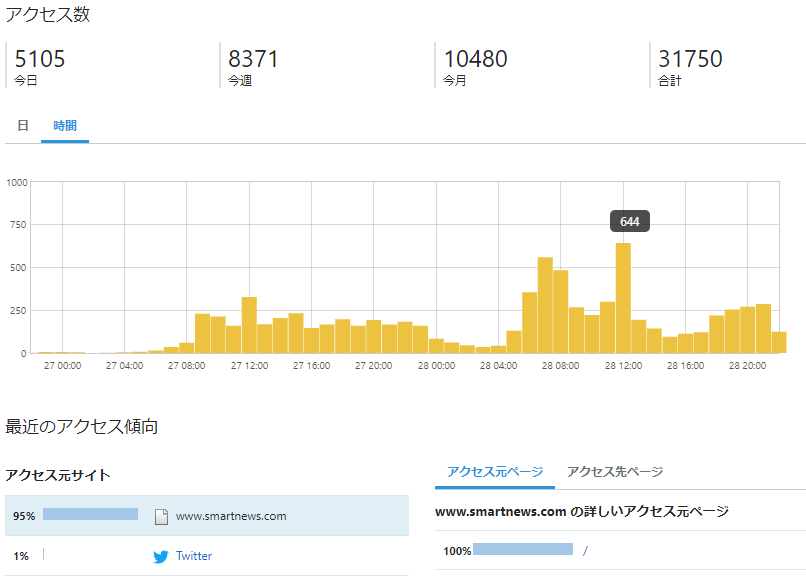Click the 28 04:00 axis label
The height and width of the screenshot is (578, 806).
point(499,366)
